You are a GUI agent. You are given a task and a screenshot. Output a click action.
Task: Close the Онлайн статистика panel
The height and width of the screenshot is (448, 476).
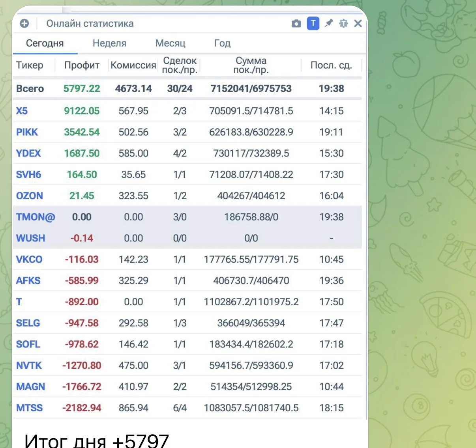pos(358,24)
